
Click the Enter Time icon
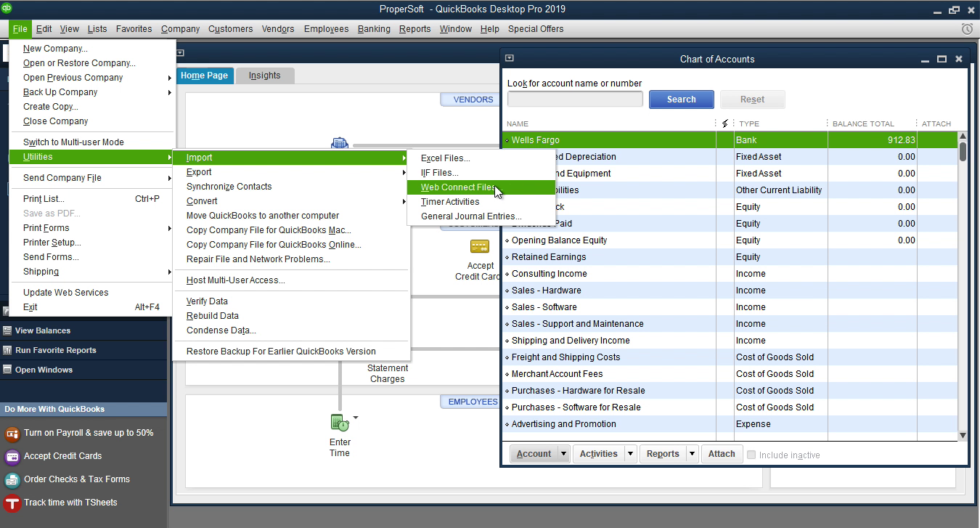pyautogui.click(x=339, y=422)
